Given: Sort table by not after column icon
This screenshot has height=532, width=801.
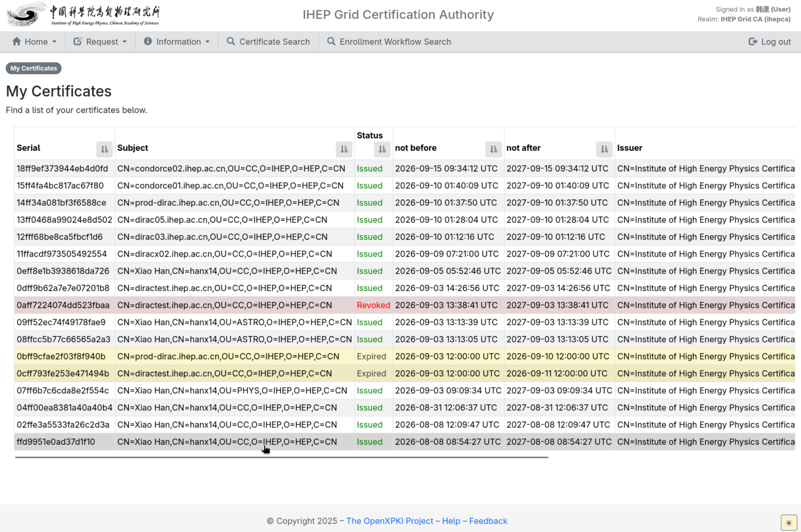Looking at the screenshot, I should (x=604, y=149).
